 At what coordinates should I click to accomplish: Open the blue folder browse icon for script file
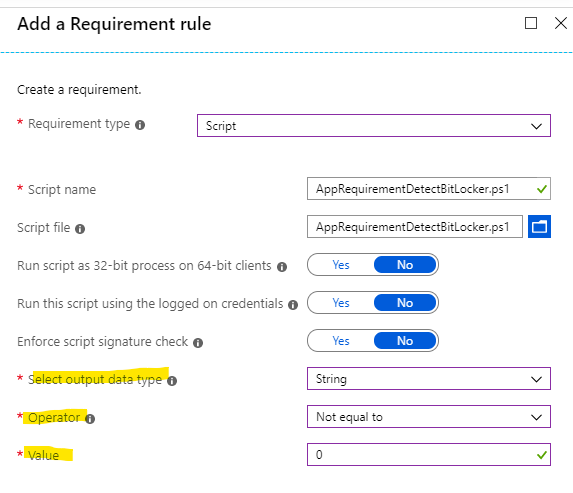tap(539, 227)
